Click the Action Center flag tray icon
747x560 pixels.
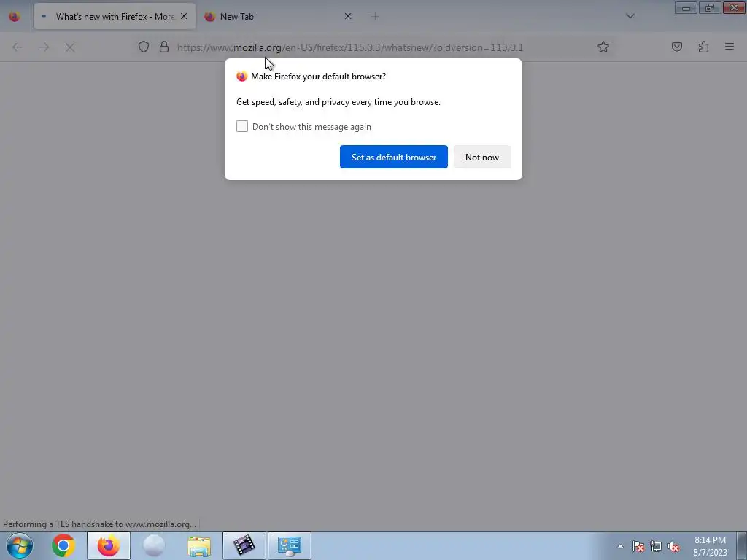pyautogui.click(x=638, y=546)
